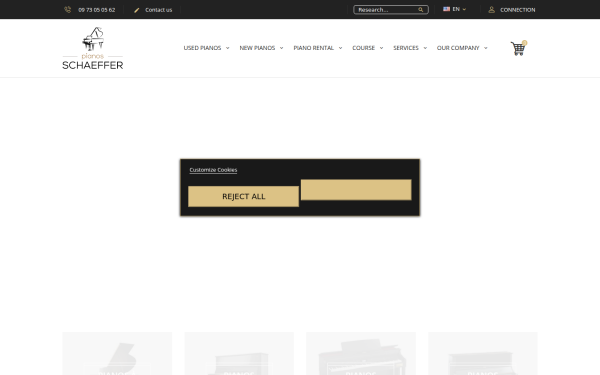Open the Customize Cookies link
The width and height of the screenshot is (600, 375).
coord(213,170)
